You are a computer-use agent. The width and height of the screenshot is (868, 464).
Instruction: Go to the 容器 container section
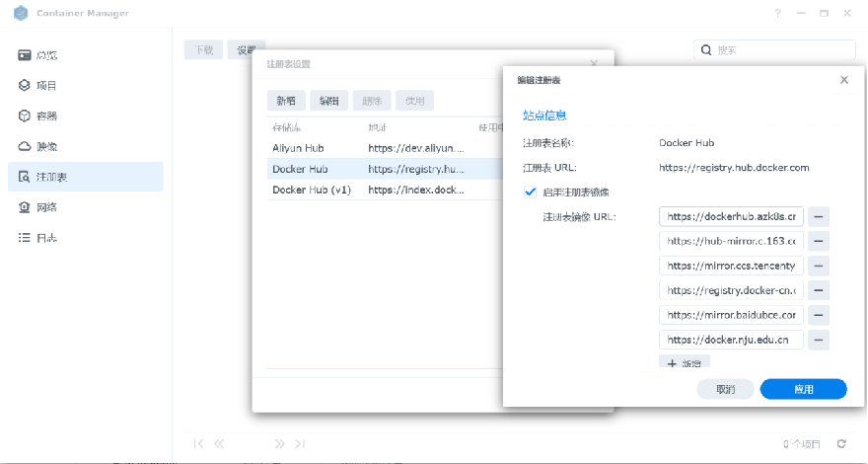pos(46,116)
